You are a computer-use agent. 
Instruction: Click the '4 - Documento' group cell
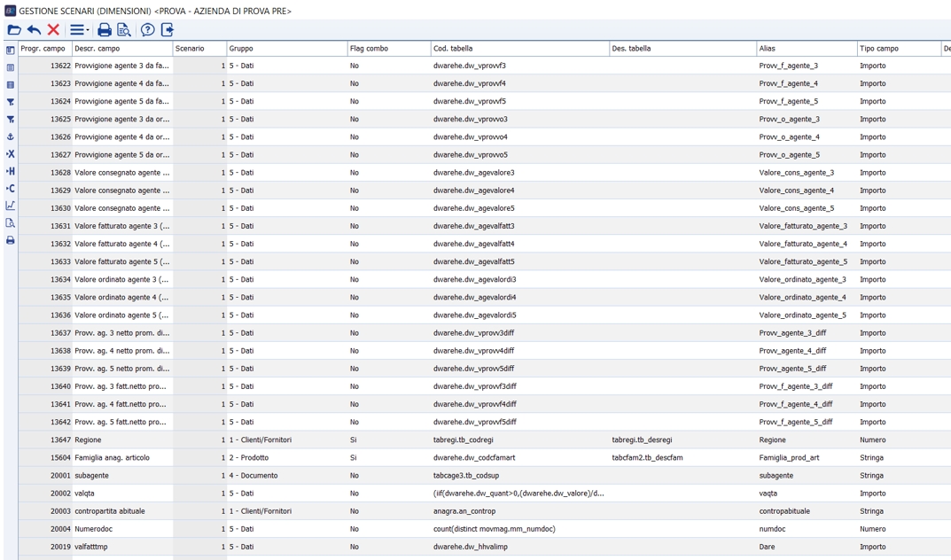click(x=287, y=475)
